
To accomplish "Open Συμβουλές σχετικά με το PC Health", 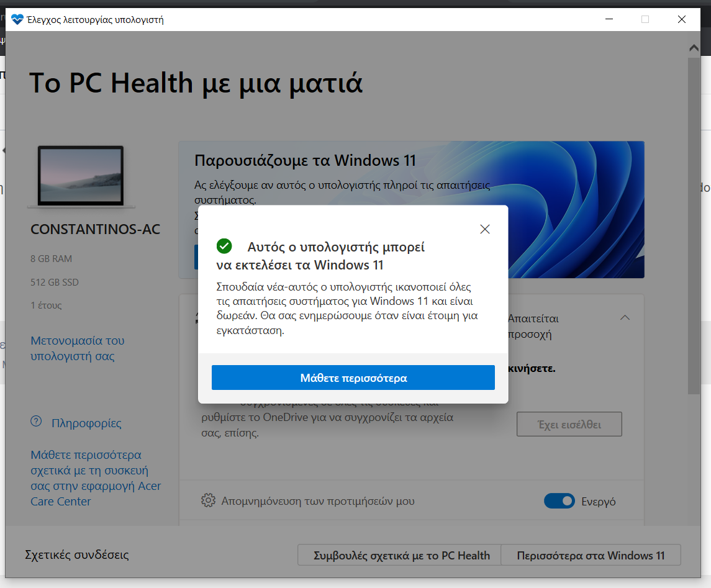I will tap(399, 555).
